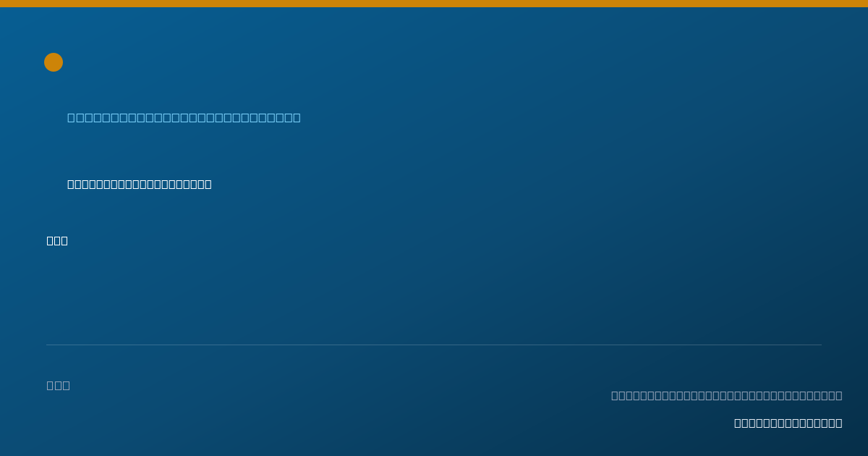Click the thin horizontal divider line

[x=434, y=345]
